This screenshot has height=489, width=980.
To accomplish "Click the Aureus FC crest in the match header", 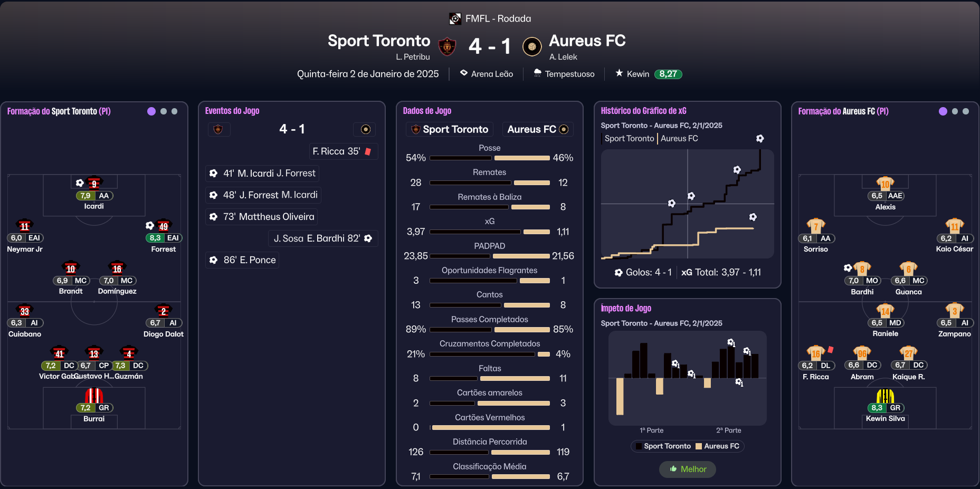I will pyautogui.click(x=531, y=46).
